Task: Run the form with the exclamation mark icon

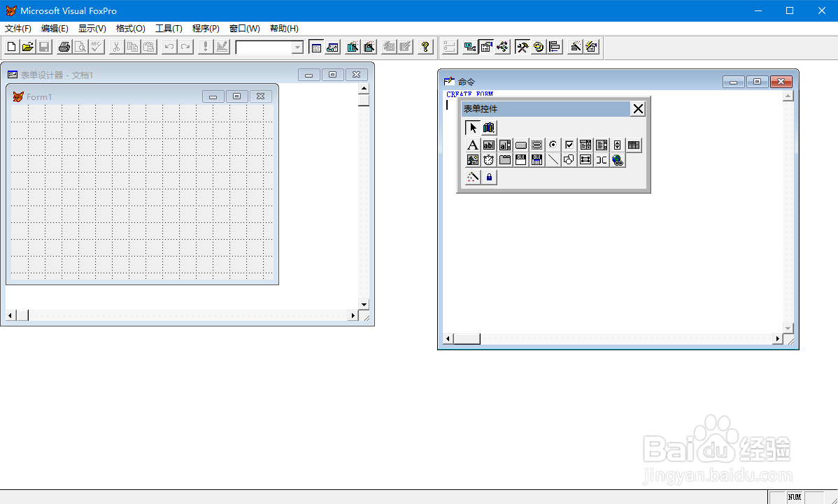Action: pos(205,47)
